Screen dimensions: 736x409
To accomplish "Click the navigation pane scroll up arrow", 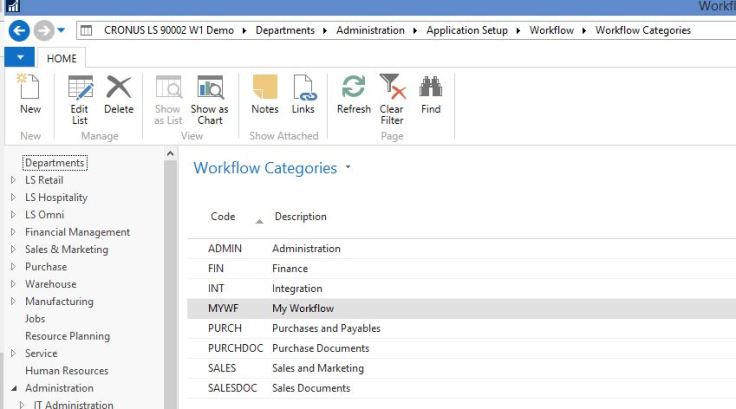I will click(x=170, y=154).
